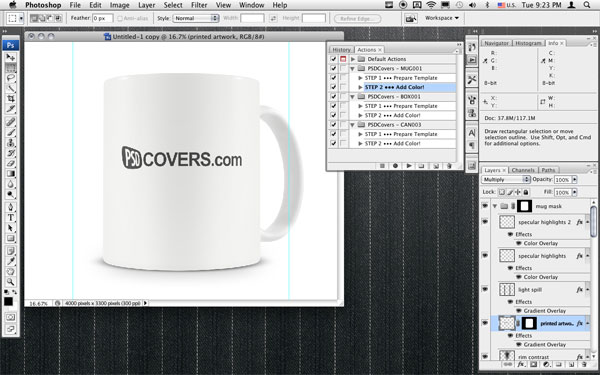The height and width of the screenshot is (375, 600).
Task: Select the Dodge tool
Action: (10, 194)
